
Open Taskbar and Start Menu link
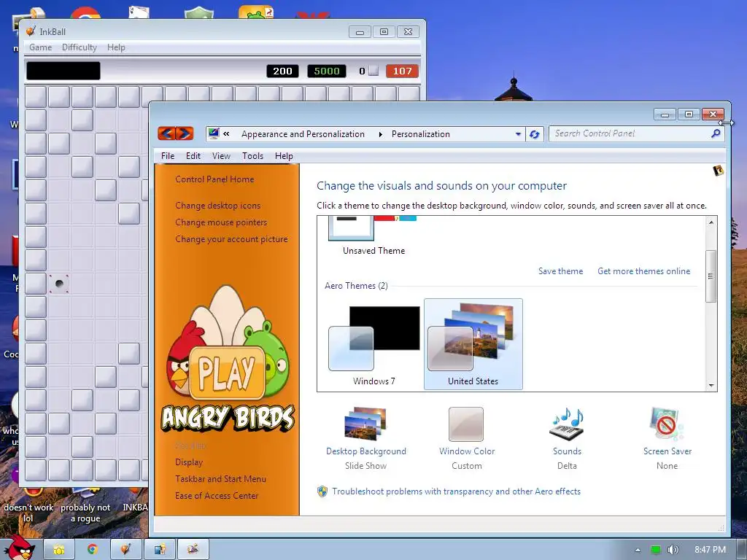pyautogui.click(x=220, y=478)
